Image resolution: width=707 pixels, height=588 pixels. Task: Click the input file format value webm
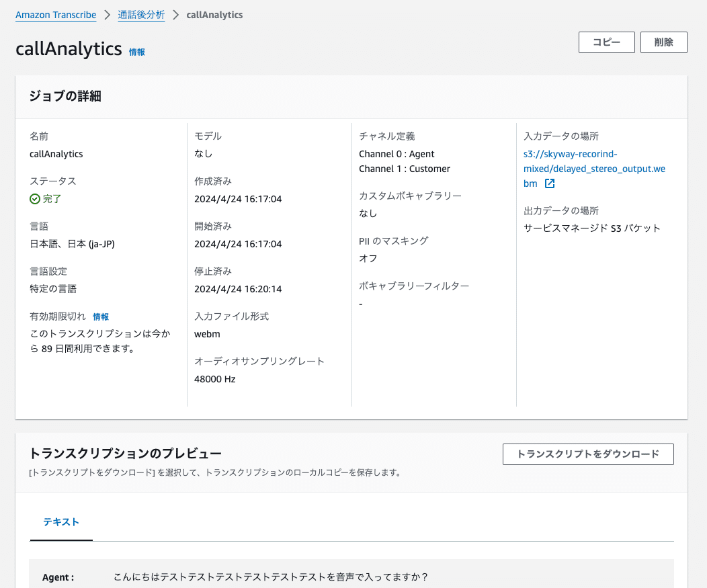tap(208, 334)
